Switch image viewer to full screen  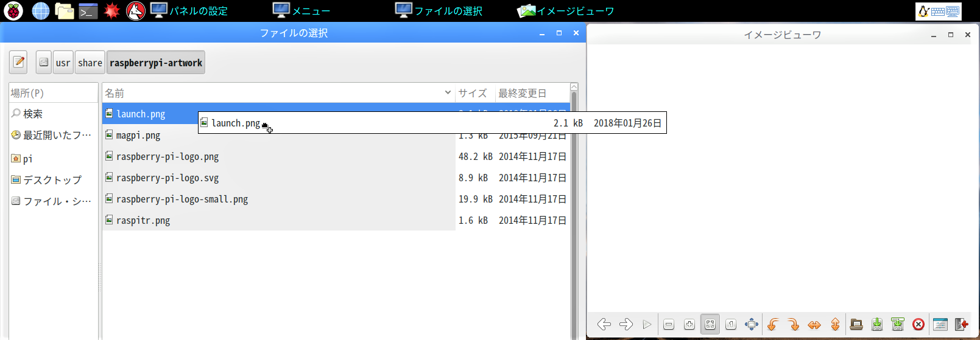[x=752, y=324]
